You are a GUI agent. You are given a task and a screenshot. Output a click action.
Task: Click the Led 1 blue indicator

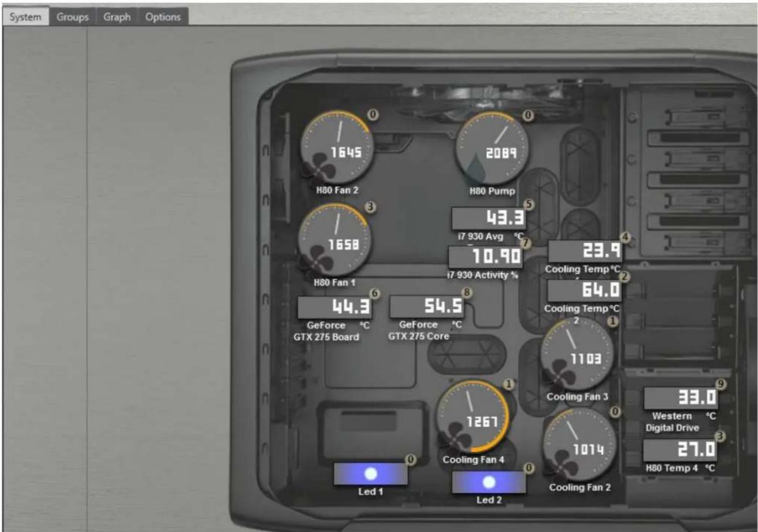pos(371,474)
